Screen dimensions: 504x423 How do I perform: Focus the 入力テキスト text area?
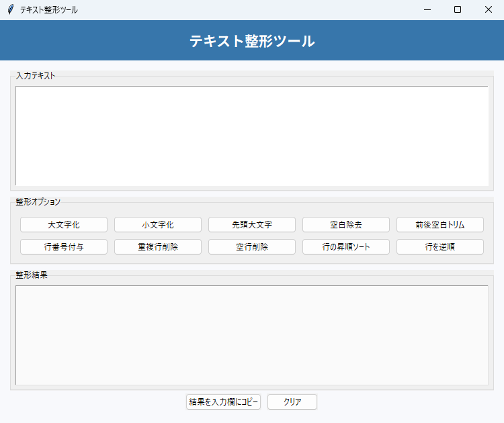252,136
